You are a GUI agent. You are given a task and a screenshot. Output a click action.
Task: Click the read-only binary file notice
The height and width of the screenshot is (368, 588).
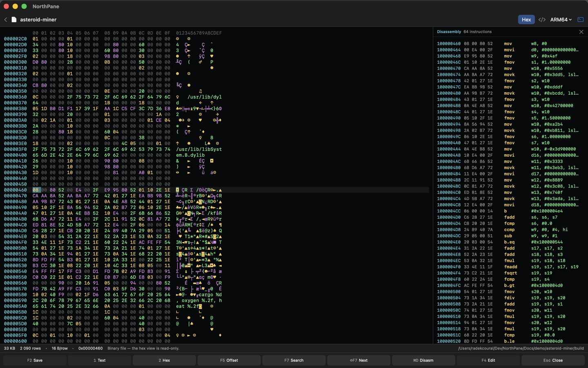143,348
